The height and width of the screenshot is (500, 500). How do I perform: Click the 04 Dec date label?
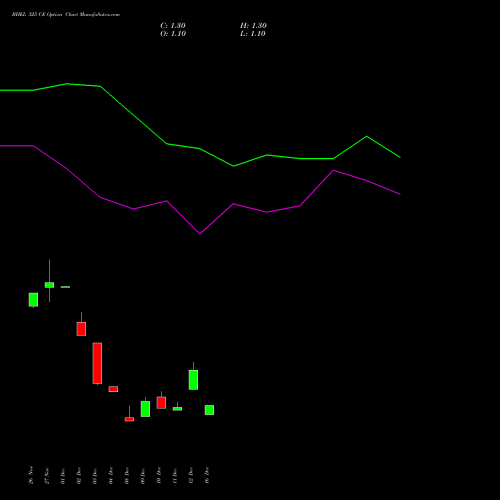(x=111, y=475)
